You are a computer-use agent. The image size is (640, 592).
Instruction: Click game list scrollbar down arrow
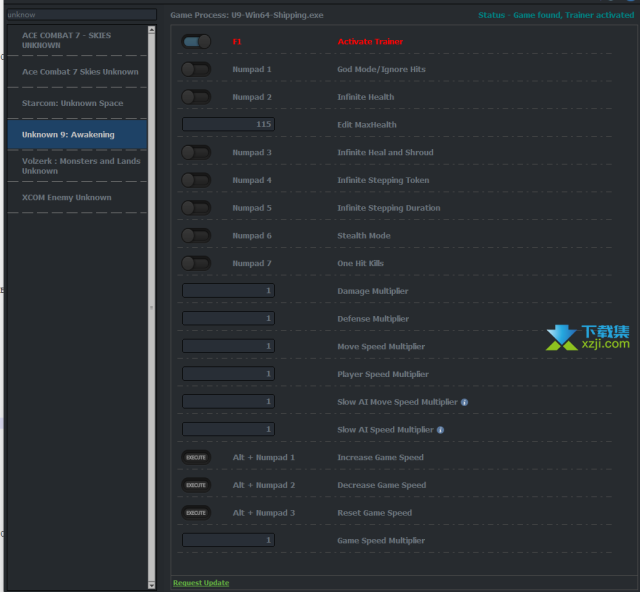[x=151, y=585]
